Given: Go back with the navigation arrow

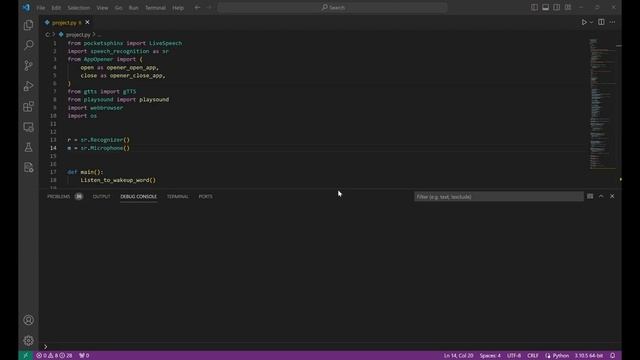Looking at the screenshot, I should click(x=198, y=7).
